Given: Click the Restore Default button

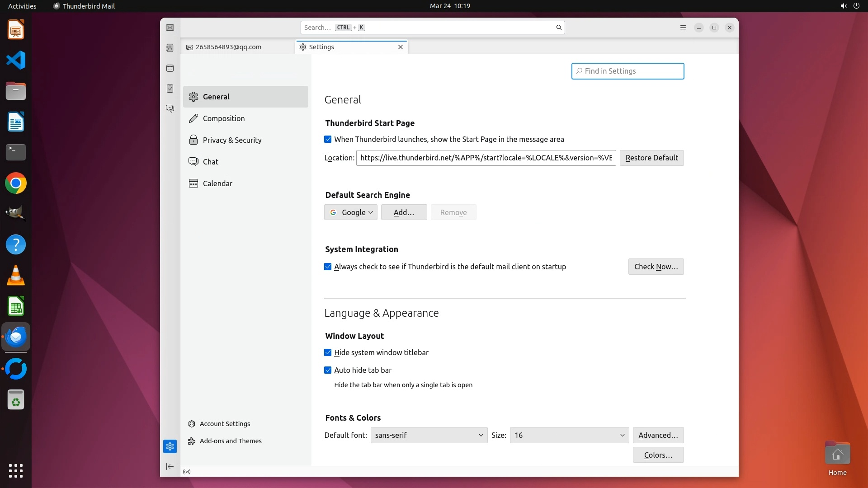Looking at the screenshot, I should (651, 158).
